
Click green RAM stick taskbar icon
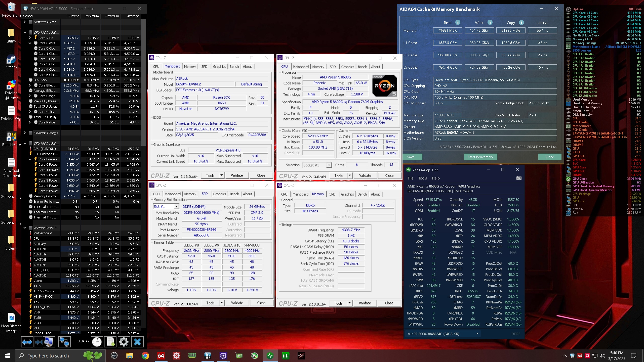pyautogui.click(x=192, y=355)
